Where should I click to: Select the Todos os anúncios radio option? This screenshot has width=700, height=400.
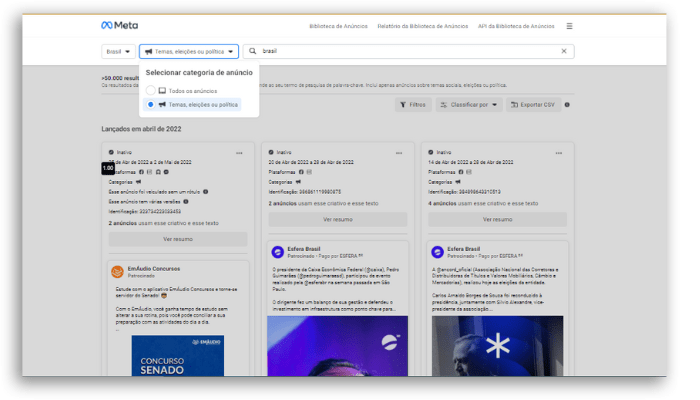pos(151,91)
